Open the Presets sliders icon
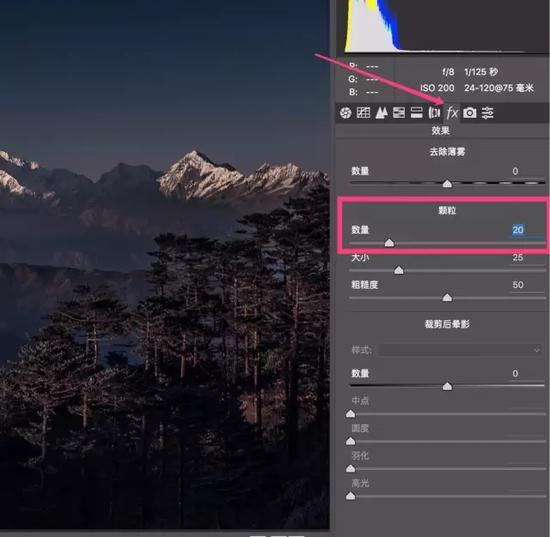Viewport: 550px width, 537px height. point(488,113)
